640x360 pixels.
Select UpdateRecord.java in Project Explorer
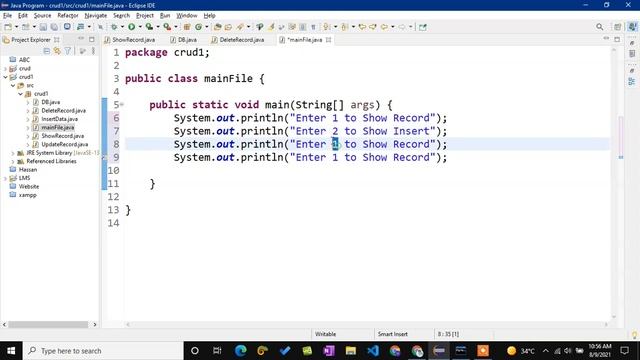[64, 144]
